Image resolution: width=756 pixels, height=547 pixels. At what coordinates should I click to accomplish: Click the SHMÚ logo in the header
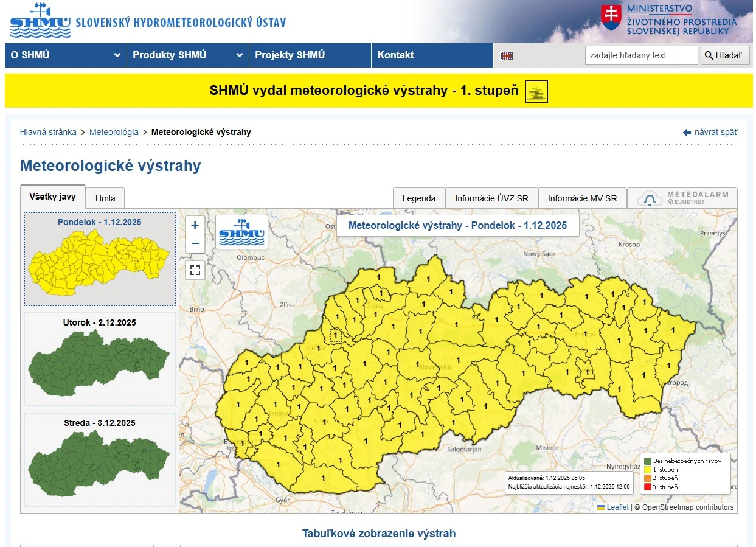click(40, 21)
